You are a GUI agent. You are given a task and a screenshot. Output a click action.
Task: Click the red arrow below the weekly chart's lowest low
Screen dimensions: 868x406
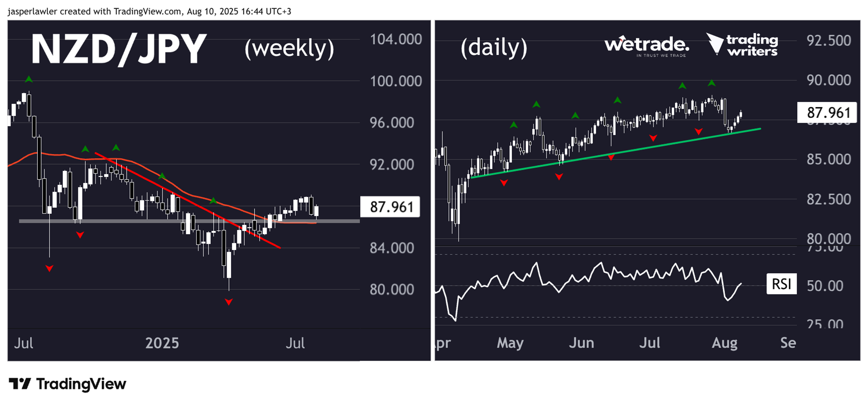pos(229,302)
